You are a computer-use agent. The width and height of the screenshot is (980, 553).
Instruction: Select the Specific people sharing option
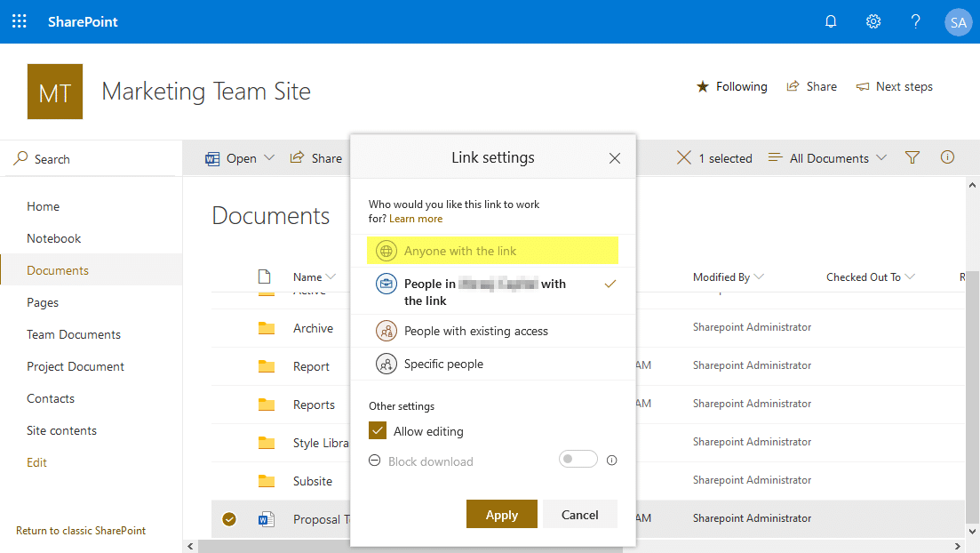point(442,364)
